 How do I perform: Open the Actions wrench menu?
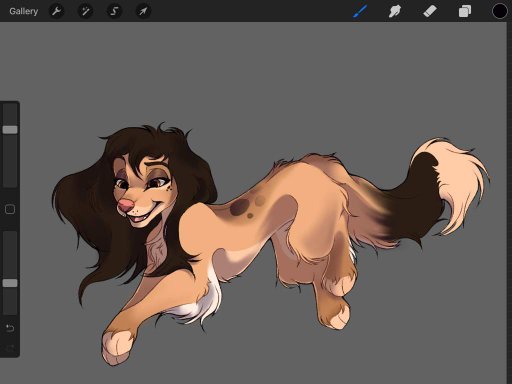pos(56,11)
